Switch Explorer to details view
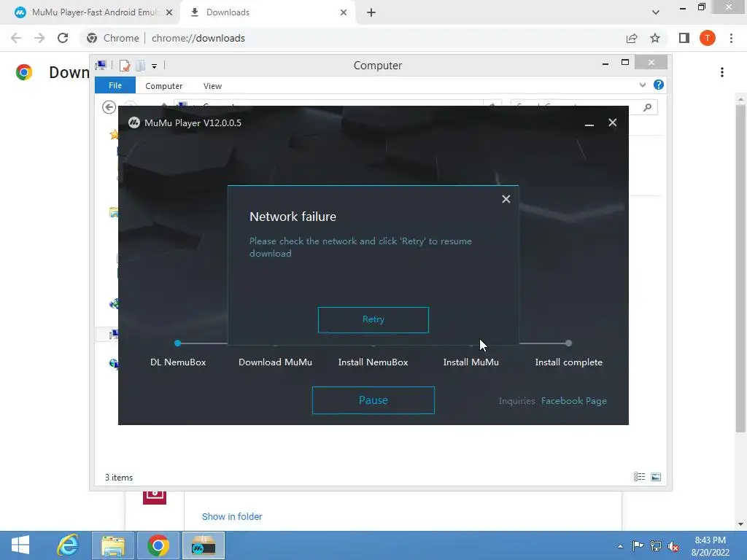 (x=639, y=477)
